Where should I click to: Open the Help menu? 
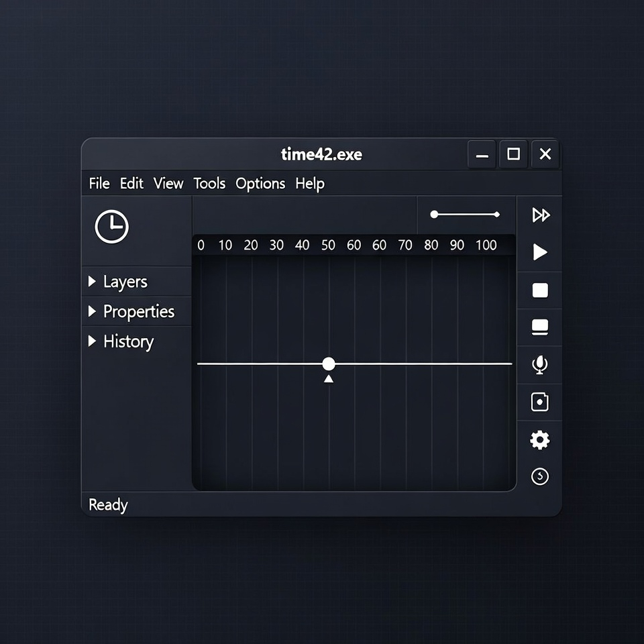point(310,184)
